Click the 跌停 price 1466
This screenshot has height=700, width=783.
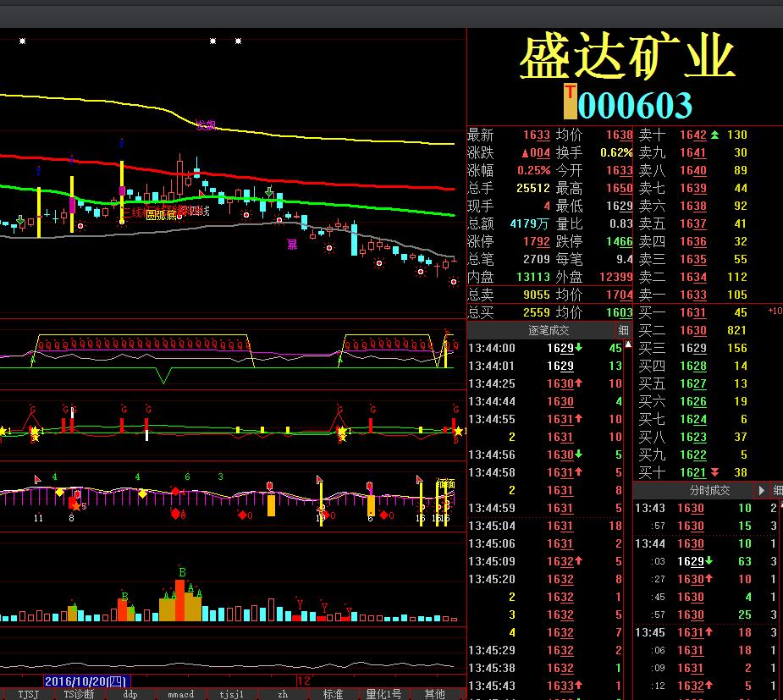(620, 241)
